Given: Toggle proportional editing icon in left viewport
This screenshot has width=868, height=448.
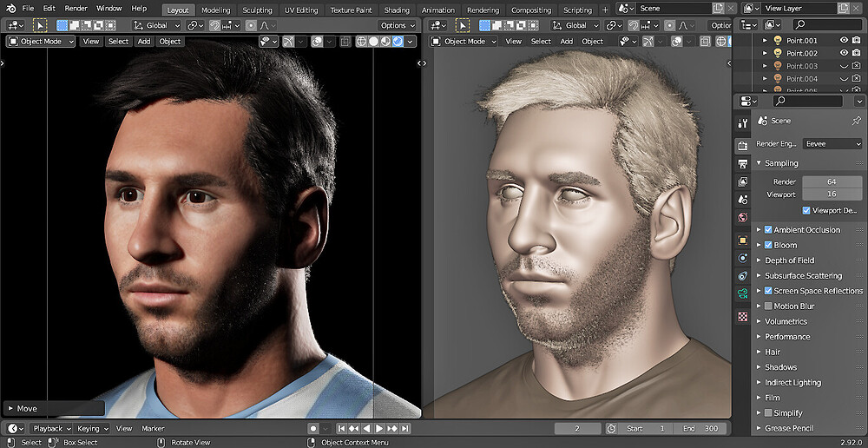Looking at the screenshot, I should click(x=252, y=25).
